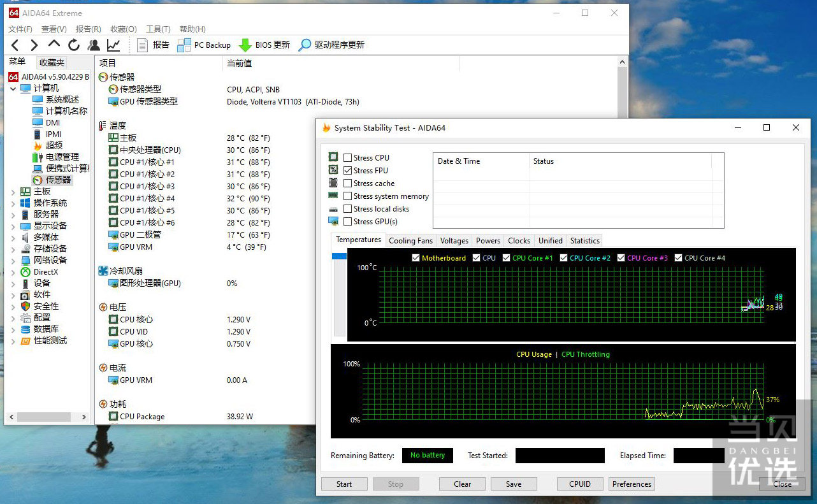The image size is (817, 504).
Task: Click the 安全性 shield icon
Action: click(x=25, y=306)
